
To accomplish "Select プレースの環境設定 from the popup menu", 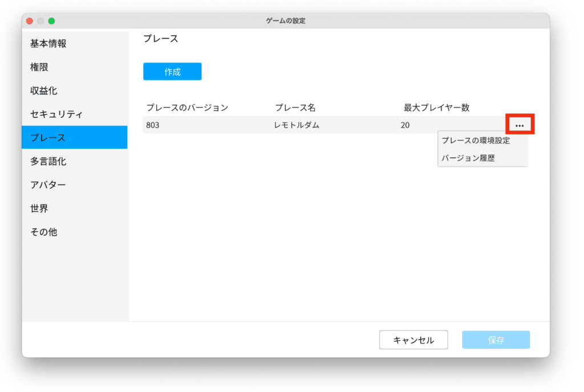I will pyautogui.click(x=476, y=141).
